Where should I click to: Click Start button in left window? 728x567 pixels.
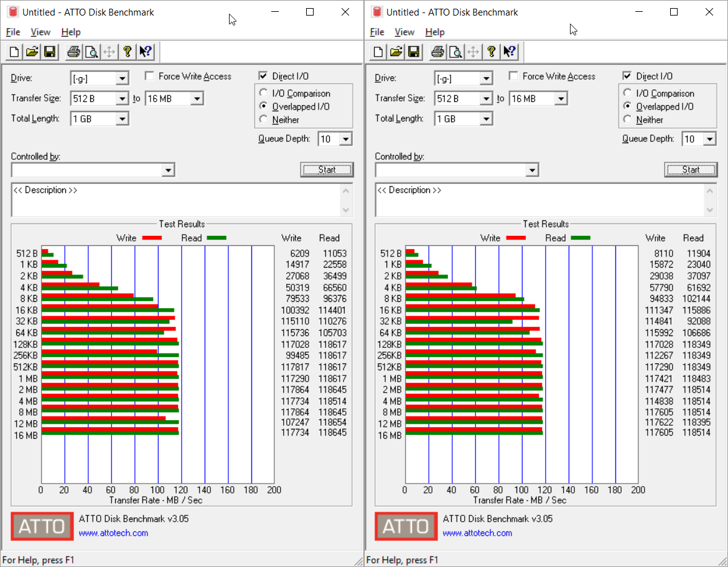click(327, 169)
